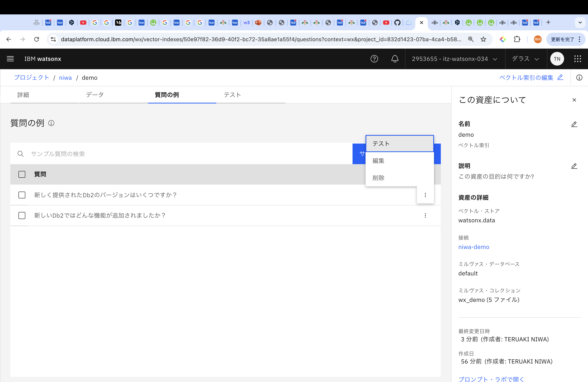This screenshot has width=588, height=382.
Task: Expand the itz-watsonx-034 account dropdown
Action: coord(454,59)
